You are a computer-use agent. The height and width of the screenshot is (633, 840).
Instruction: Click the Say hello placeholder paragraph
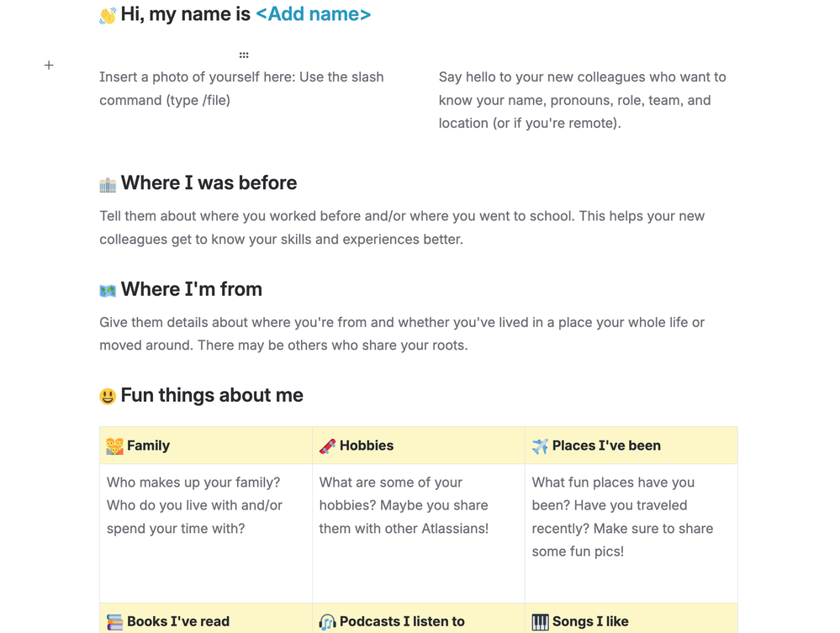582,100
